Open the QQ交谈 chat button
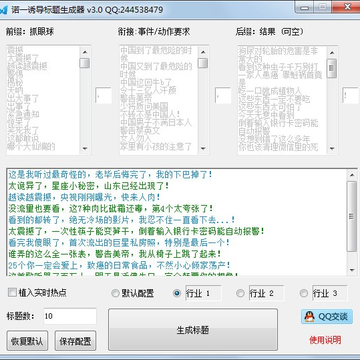This screenshot has width=360, height=360. coord(327,316)
